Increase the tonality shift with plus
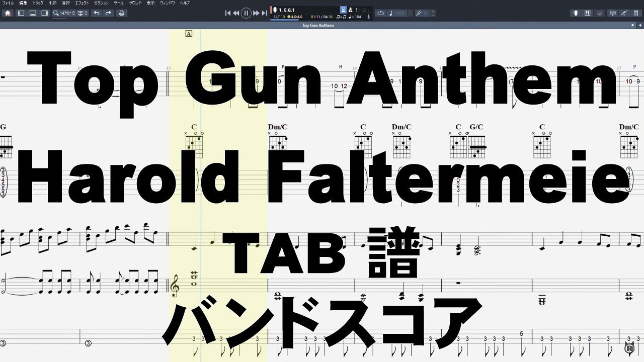644x362 pixels. point(433,11)
